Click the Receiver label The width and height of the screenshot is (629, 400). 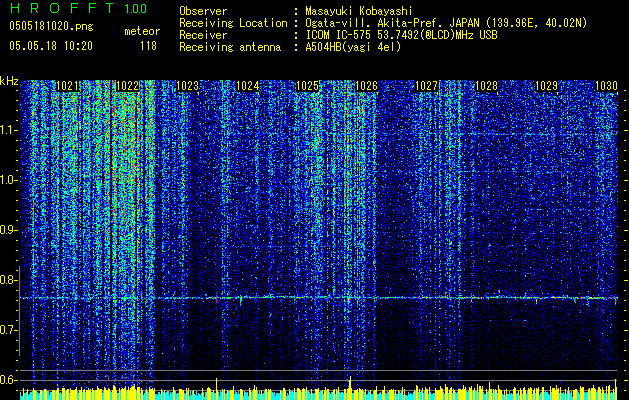click(203, 35)
